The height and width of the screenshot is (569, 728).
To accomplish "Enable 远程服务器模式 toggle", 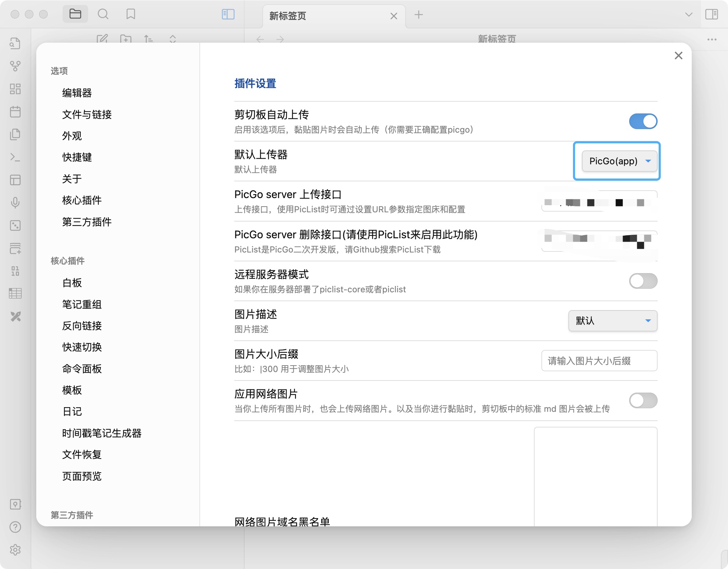I will tap(643, 281).
